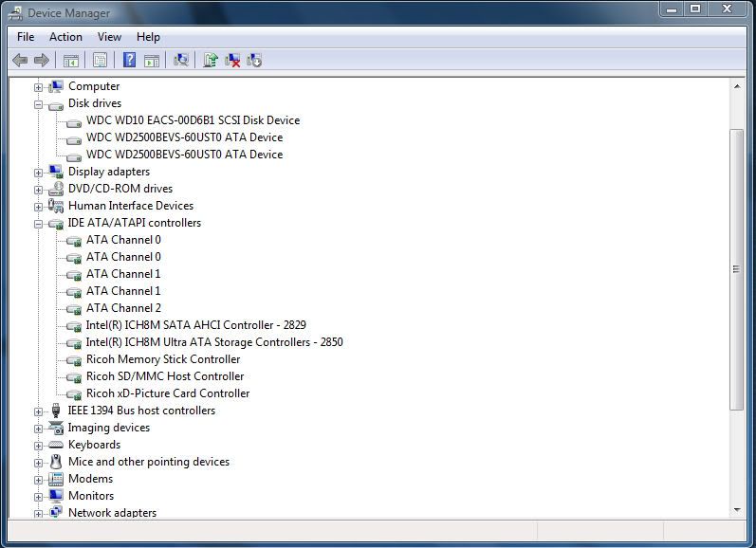Expand the Human Interface Devices node
This screenshot has width=756, height=548.
pyautogui.click(x=38, y=207)
